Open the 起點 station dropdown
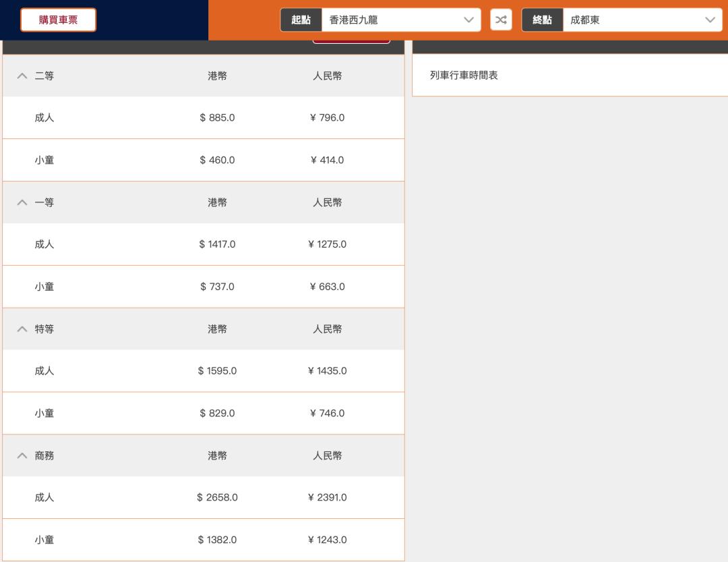Viewport: 728px width, 562px height. [x=401, y=20]
